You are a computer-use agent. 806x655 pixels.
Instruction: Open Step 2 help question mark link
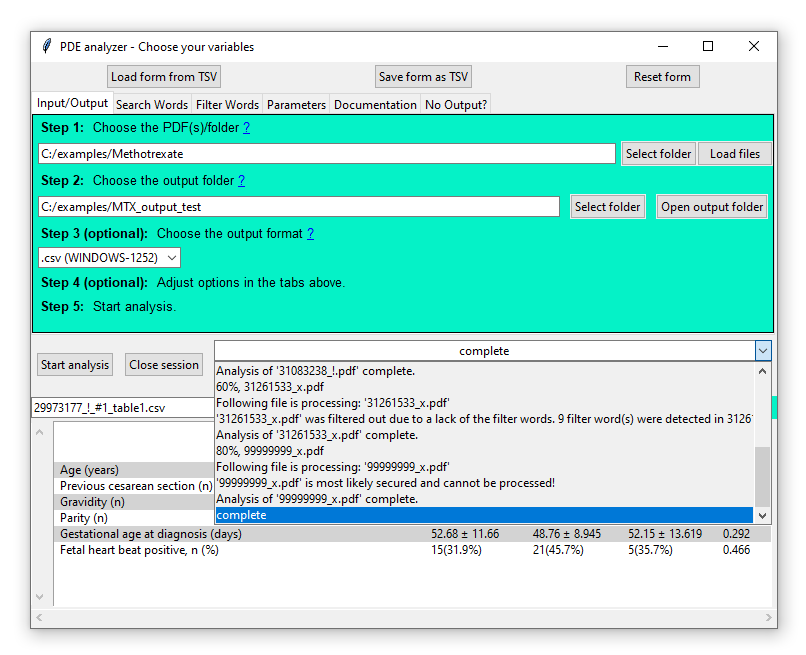241,181
